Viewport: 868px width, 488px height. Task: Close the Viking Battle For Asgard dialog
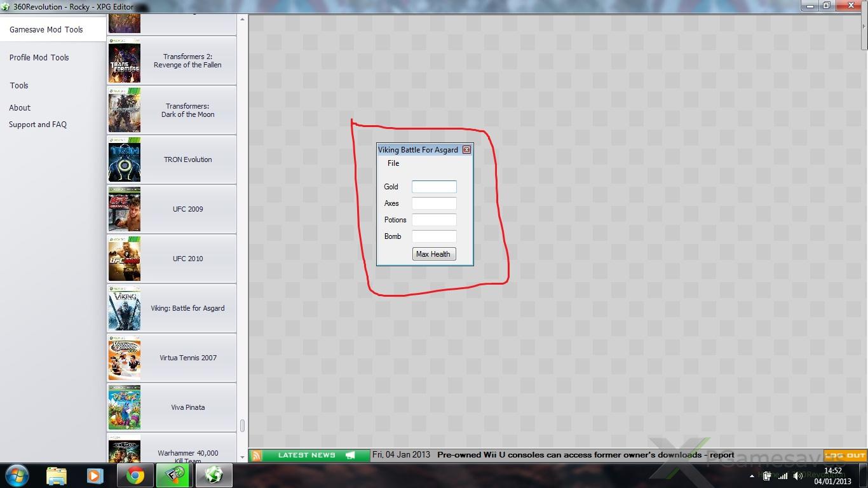click(x=466, y=150)
